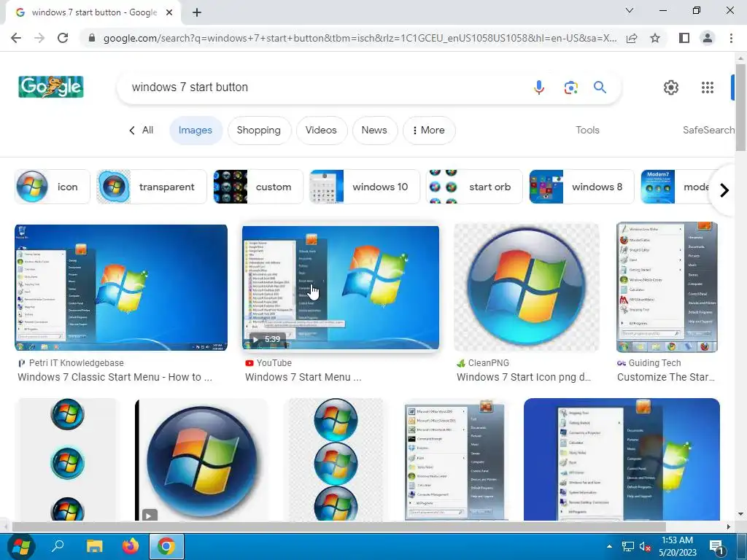Click the network tray icon
747x560 pixels.
(x=628, y=547)
